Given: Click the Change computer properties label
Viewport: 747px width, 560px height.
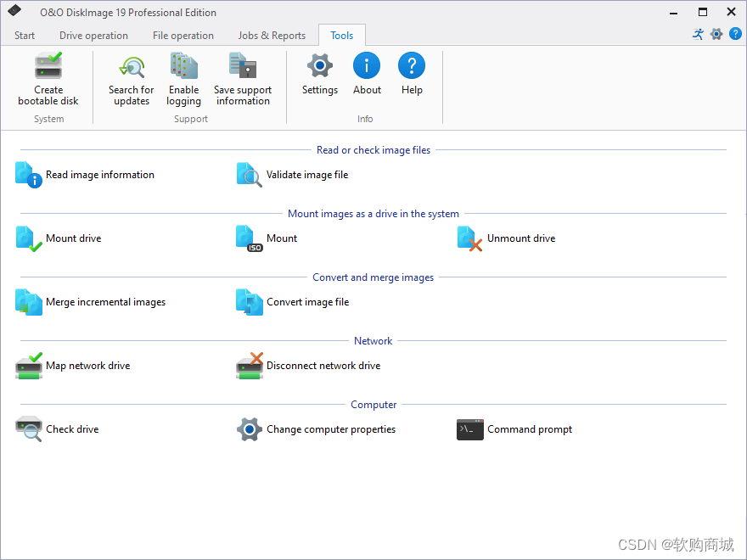Looking at the screenshot, I should point(331,429).
